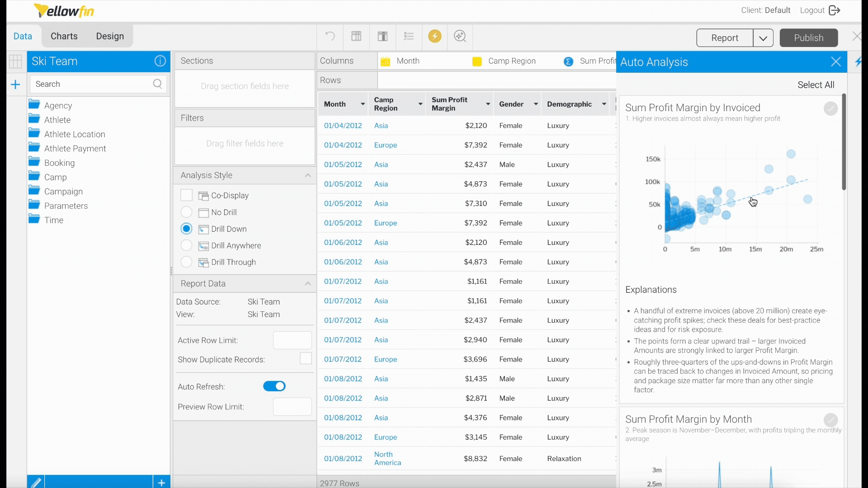This screenshot has width=868, height=488.
Task: Click the Logout exit icon
Action: point(835,10)
